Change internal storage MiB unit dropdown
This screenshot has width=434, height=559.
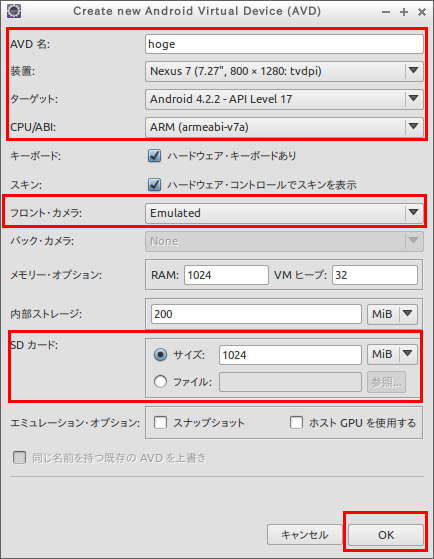pos(392,314)
